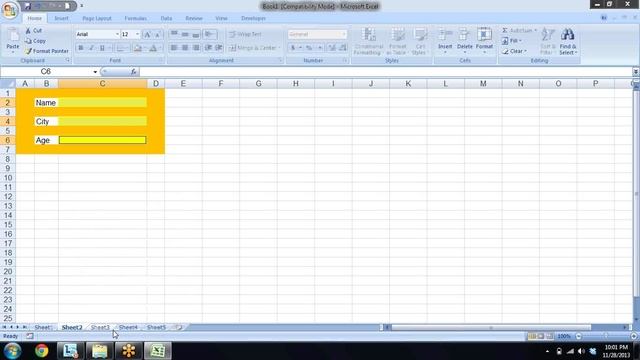Click the Decrease Decimal icon
This screenshot has height=360, width=640.
tap(343, 48)
